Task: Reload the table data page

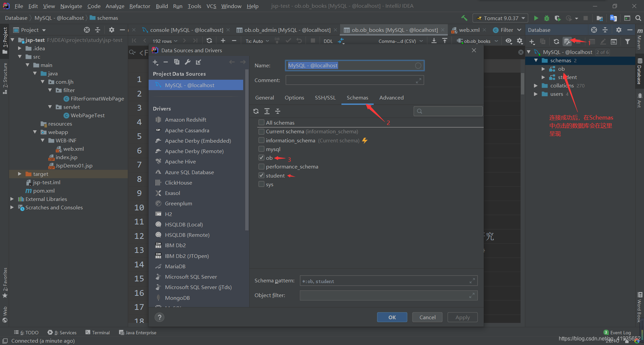Action: tap(209, 41)
